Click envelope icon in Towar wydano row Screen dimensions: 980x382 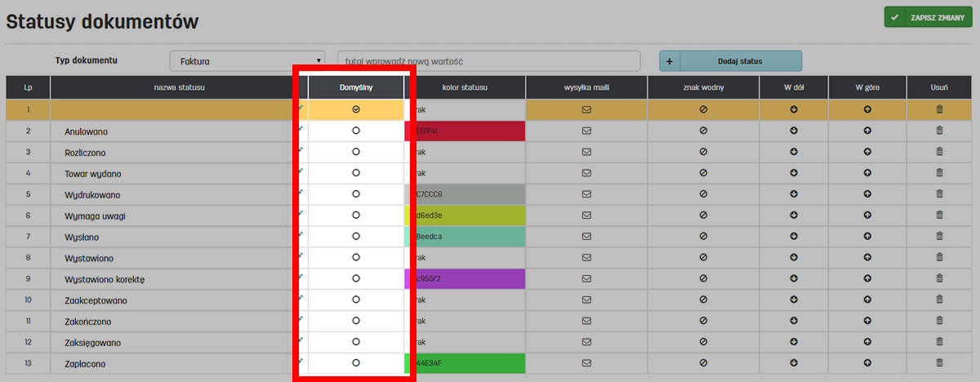click(x=586, y=173)
